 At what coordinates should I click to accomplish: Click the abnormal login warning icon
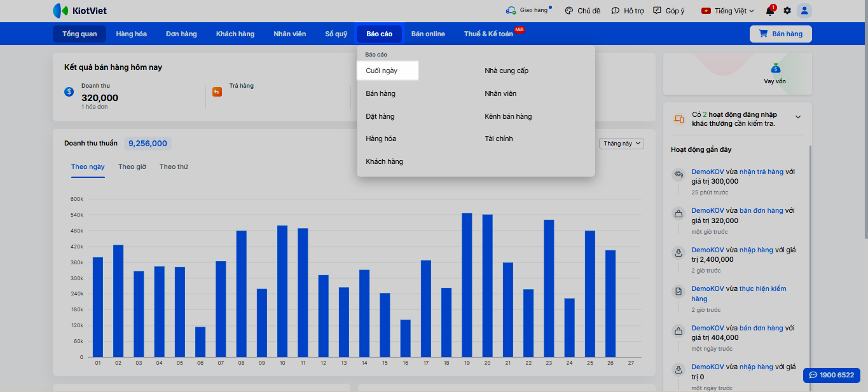coord(679,118)
